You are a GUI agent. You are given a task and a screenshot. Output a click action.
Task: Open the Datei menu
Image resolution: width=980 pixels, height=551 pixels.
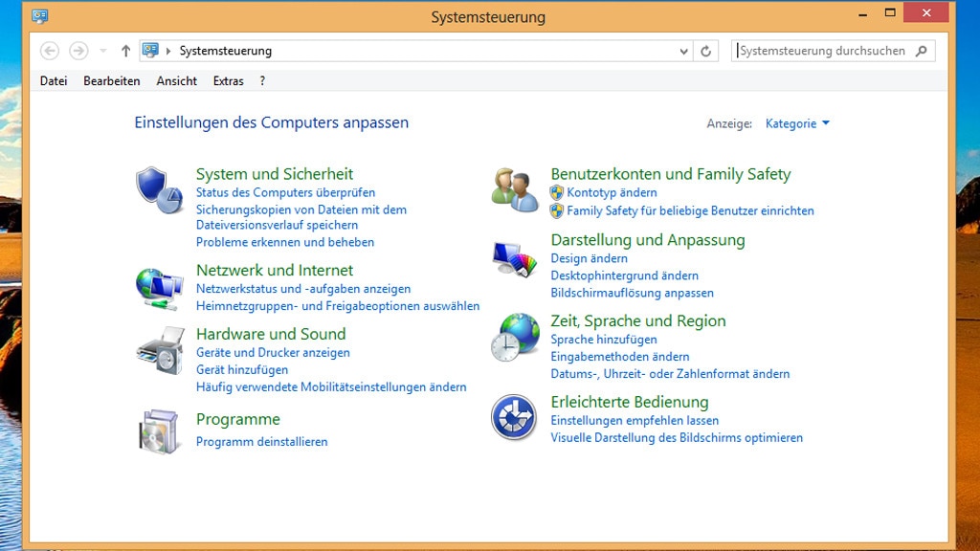tap(53, 81)
